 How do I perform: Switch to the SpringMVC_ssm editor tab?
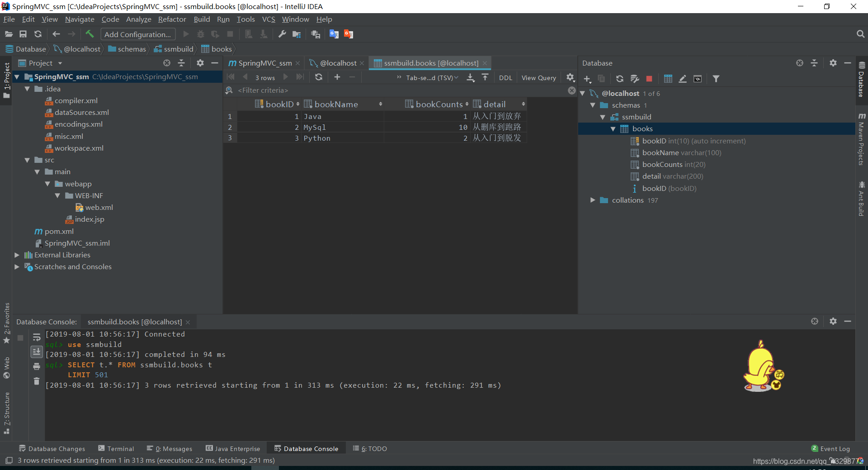264,63
